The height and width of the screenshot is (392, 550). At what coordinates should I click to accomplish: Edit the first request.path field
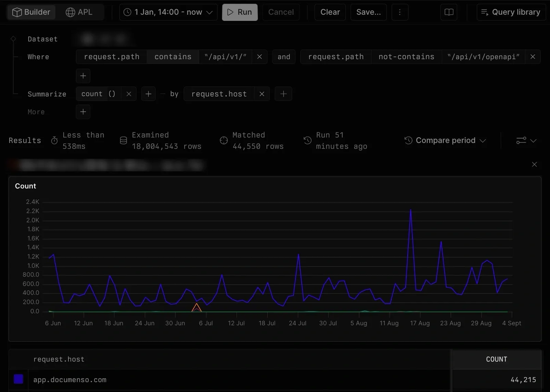point(112,57)
